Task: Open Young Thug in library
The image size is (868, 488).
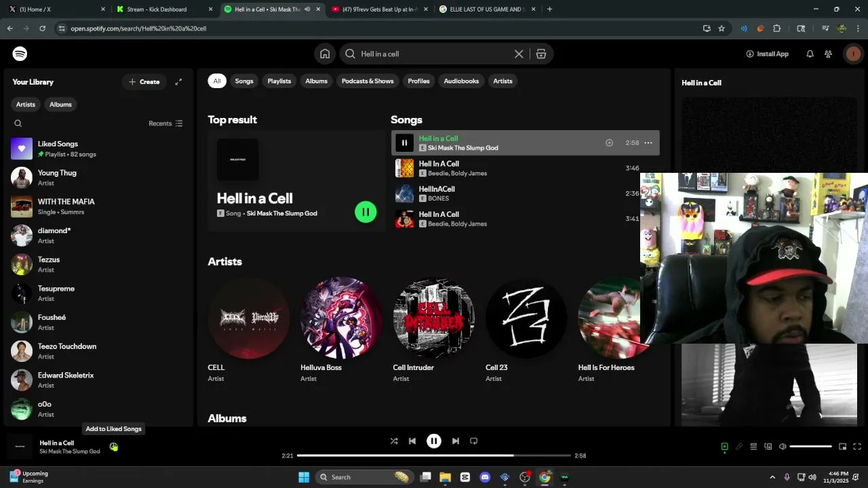Action: [x=98, y=178]
